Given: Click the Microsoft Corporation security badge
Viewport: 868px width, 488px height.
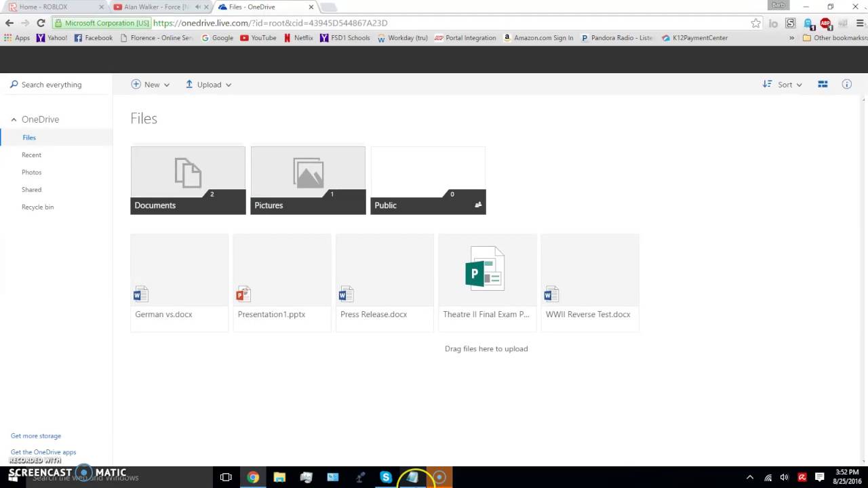Looking at the screenshot, I should [x=102, y=23].
